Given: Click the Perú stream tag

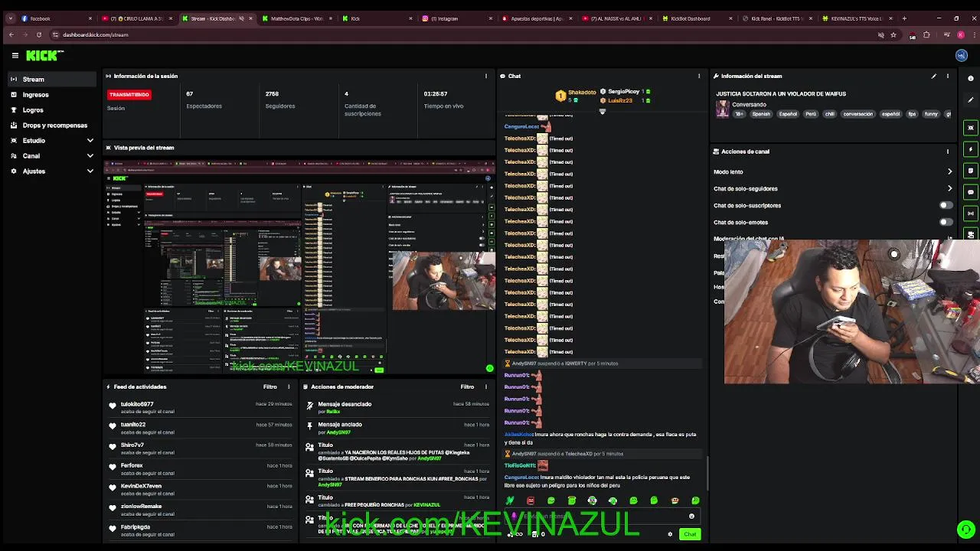Looking at the screenshot, I should click(x=810, y=114).
